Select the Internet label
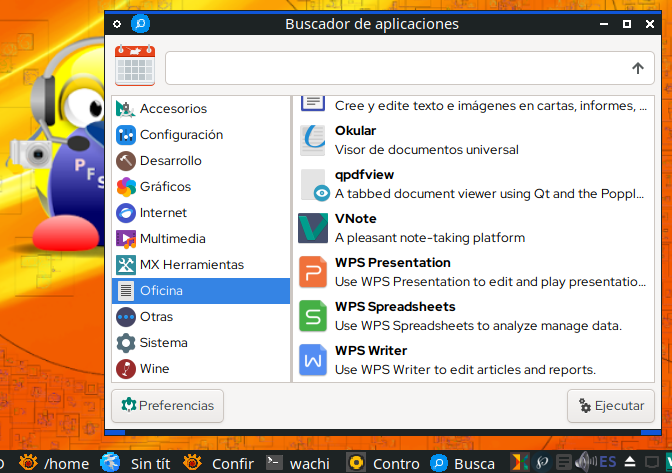The width and height of the screenshot is (672, 473). (x=163, y=213)
